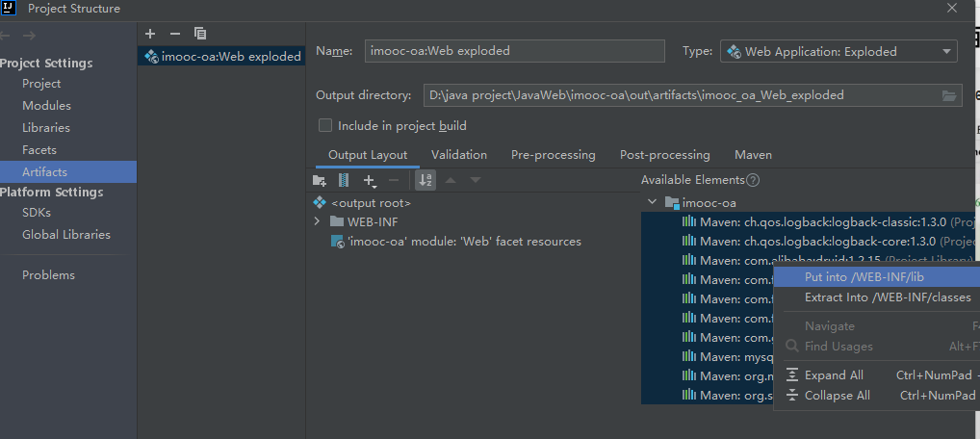The image size is (980, 439).
Task: Click the artifact Name text field
Action: click(x=515, y=51)
